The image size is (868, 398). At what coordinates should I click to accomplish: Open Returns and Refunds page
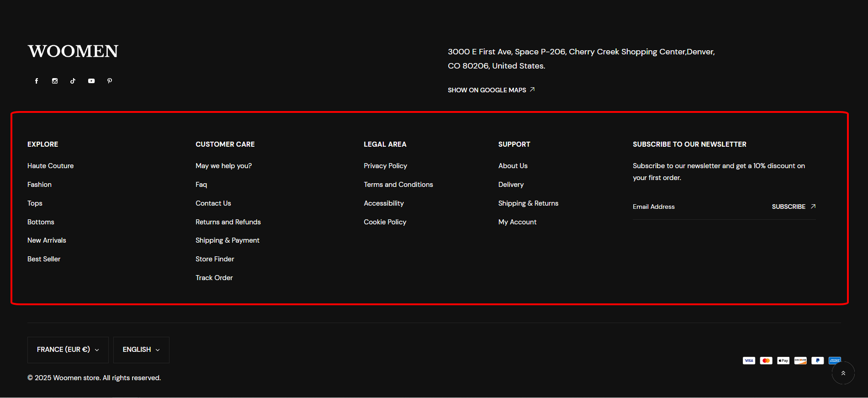228,222
